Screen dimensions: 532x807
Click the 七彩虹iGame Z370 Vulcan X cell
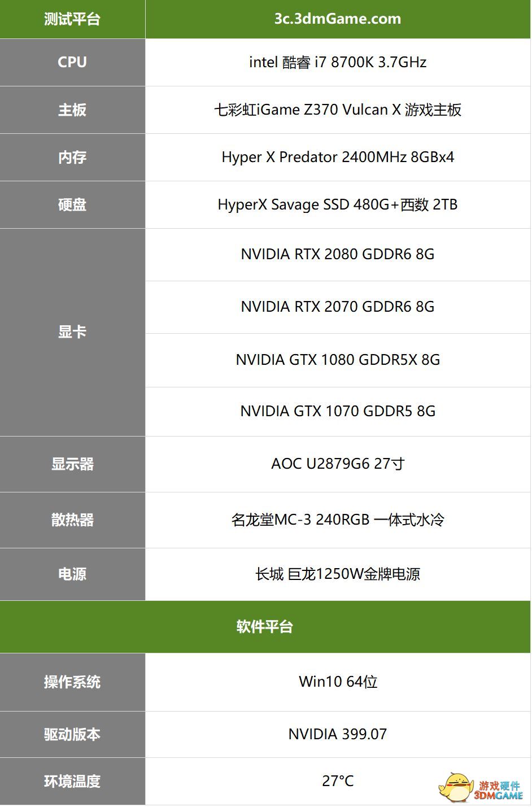click(x=338, y=110)
